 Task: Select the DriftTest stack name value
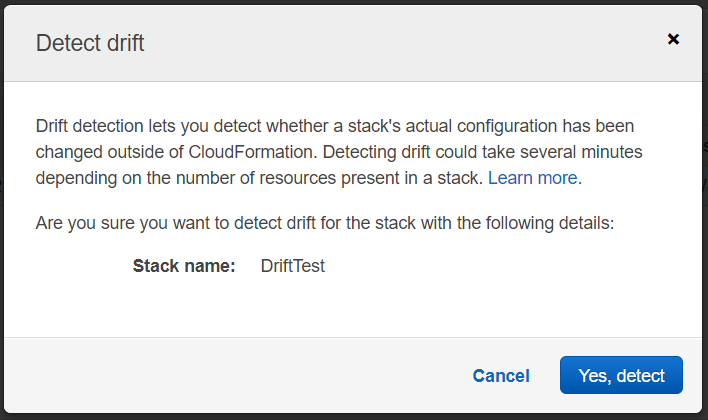coord(292,266)
